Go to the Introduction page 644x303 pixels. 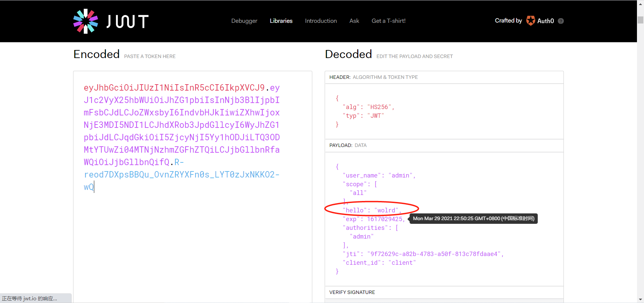[321, 21]
